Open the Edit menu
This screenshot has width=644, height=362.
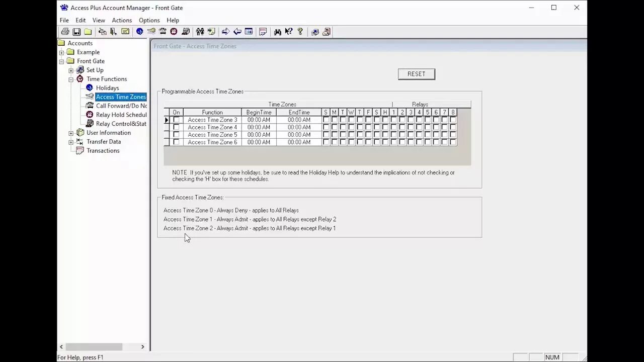(x=80, y=20)
